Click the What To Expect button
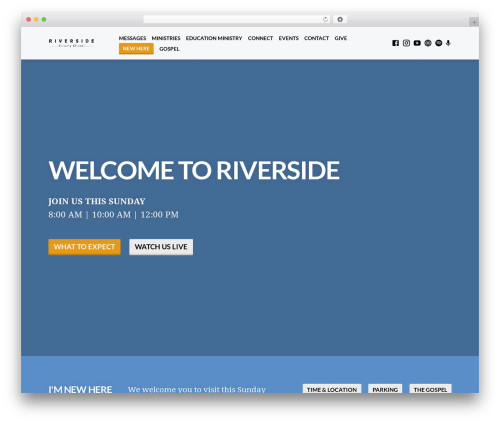Image resolution: width=500 pixels, height=423 pixels. (84, 247)
